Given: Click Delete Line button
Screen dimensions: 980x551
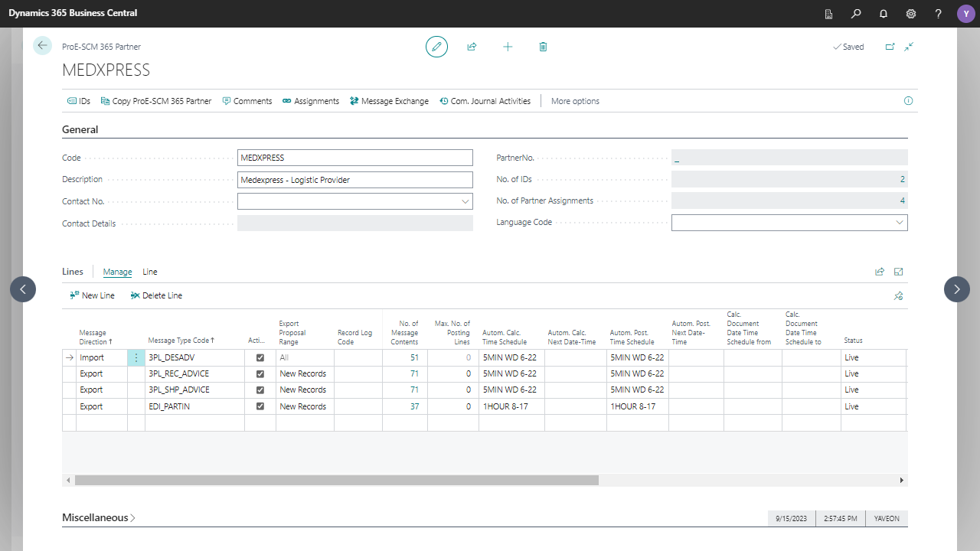Looking at the screenshot, I should [x=156, y=295].
